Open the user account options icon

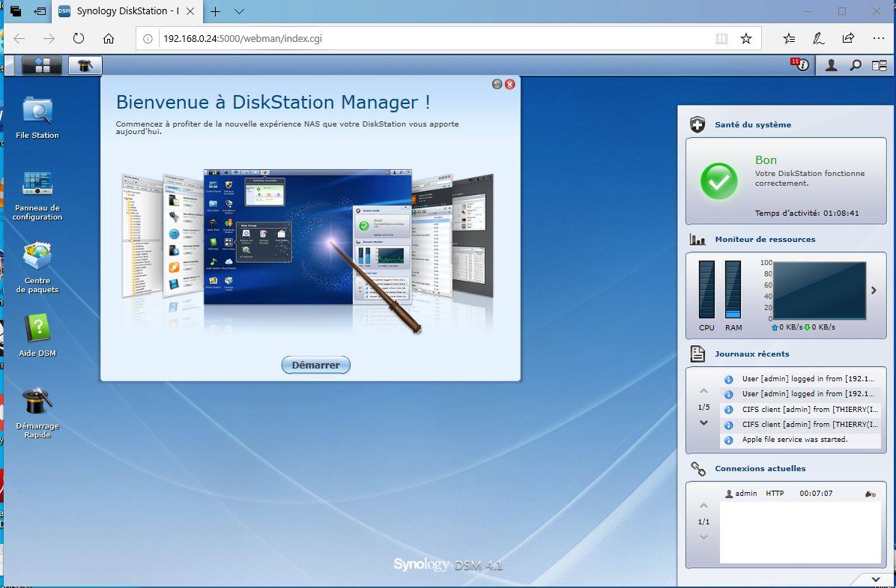point(831,66)
